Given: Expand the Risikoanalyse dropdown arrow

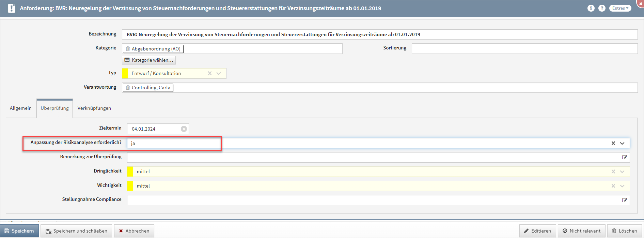Looking at the screenshot, I should [x=622, y=143].
